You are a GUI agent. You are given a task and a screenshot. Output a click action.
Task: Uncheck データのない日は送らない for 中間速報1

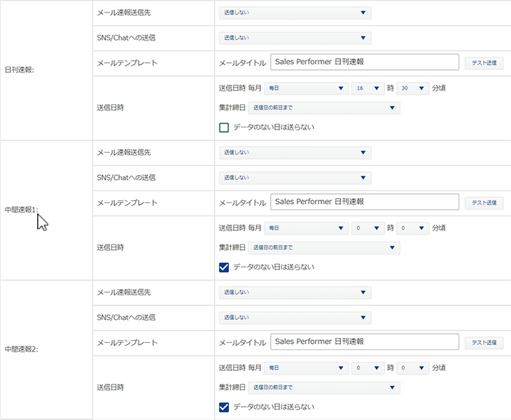[x=224, y=267]
